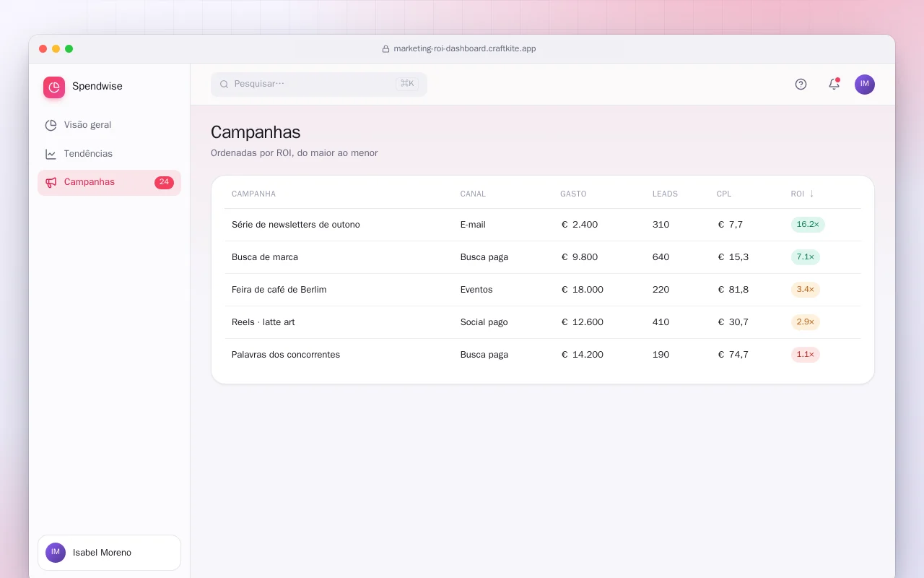This screenshot has width=924, height=578.
Task: Open the help question-mark icon
Action: point(801,85)
